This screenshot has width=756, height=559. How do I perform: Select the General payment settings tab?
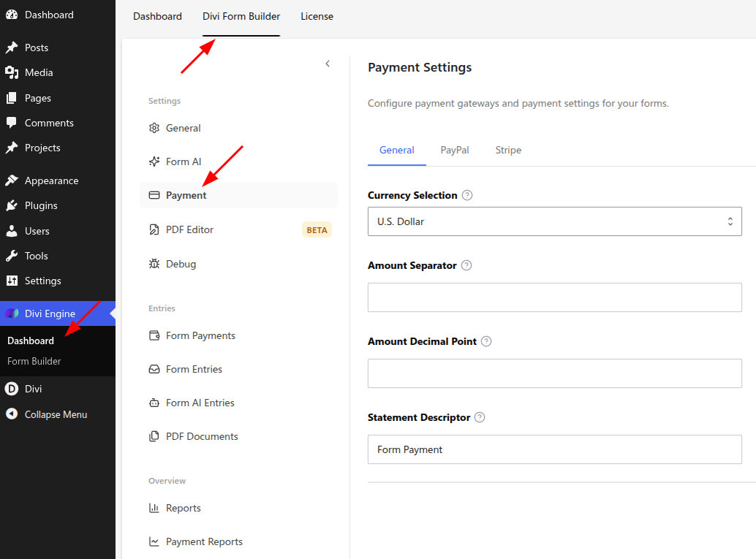[397, 150]
